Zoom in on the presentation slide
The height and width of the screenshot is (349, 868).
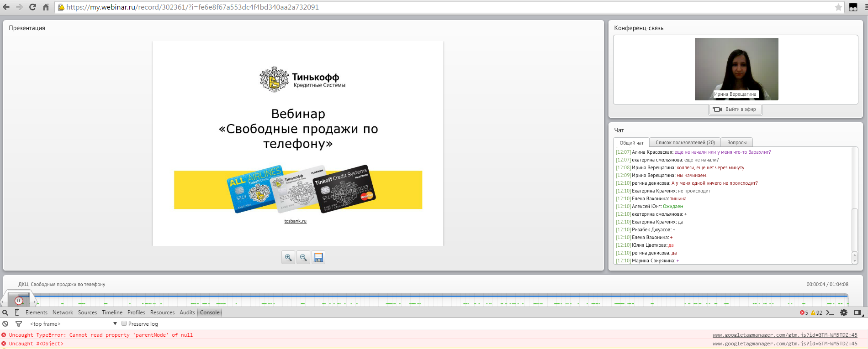[288, 257]
